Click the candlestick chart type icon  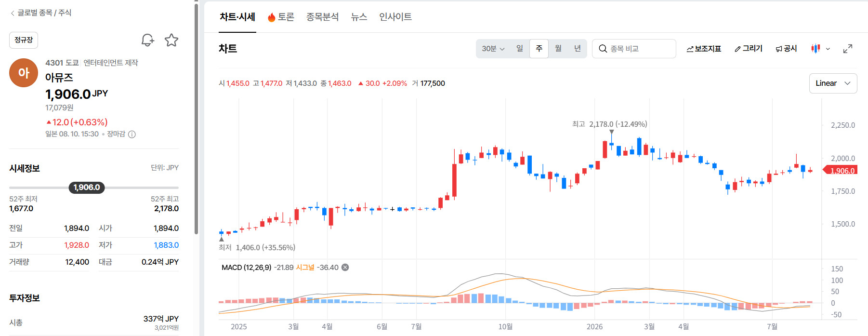coord(815,49)
